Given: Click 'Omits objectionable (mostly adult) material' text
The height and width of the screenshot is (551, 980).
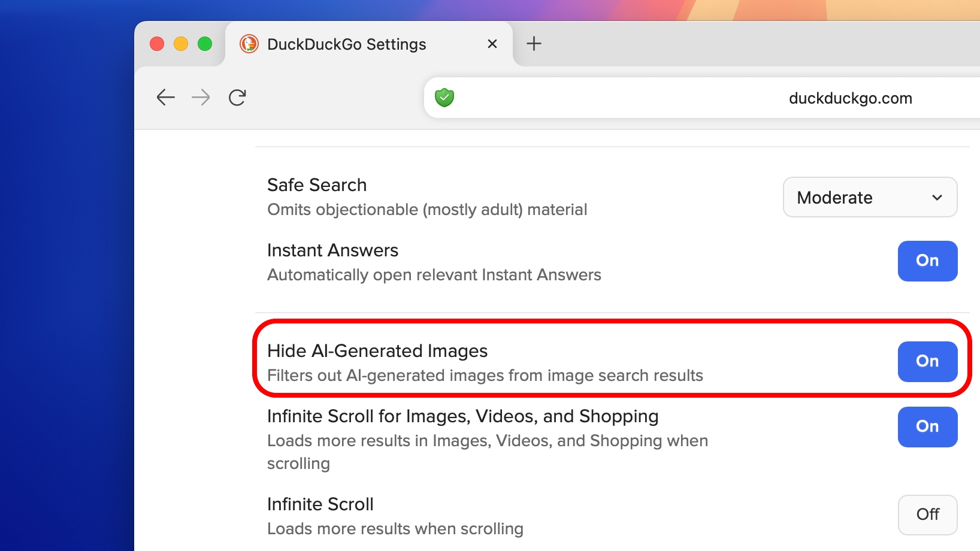Looking at the screenshot, I should point(427,210).
